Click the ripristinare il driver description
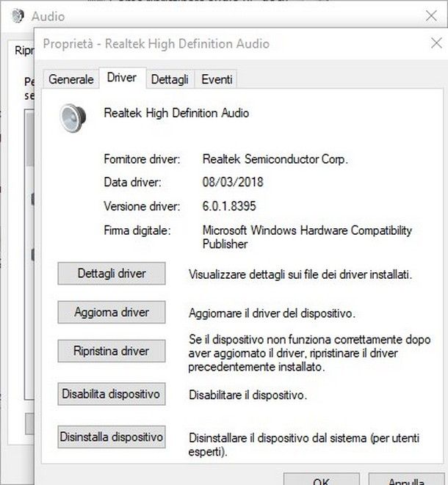The image size is (448, 485). click(x=309, y=353)
